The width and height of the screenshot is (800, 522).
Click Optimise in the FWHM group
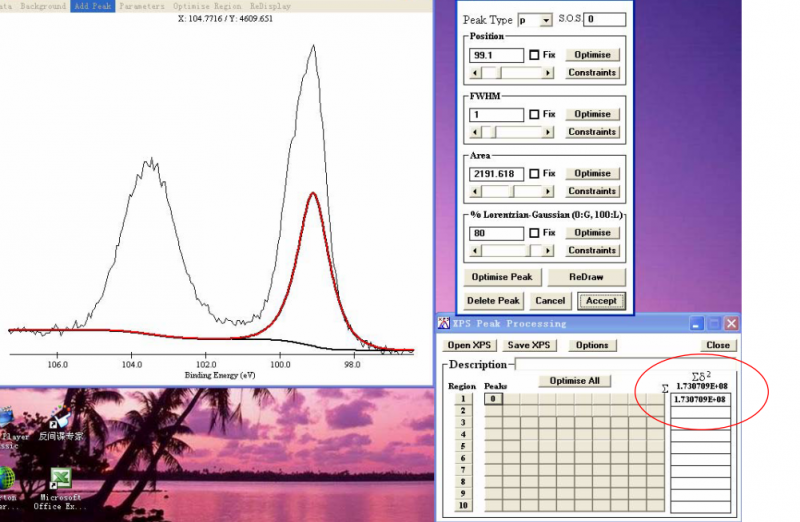point(592,114)
